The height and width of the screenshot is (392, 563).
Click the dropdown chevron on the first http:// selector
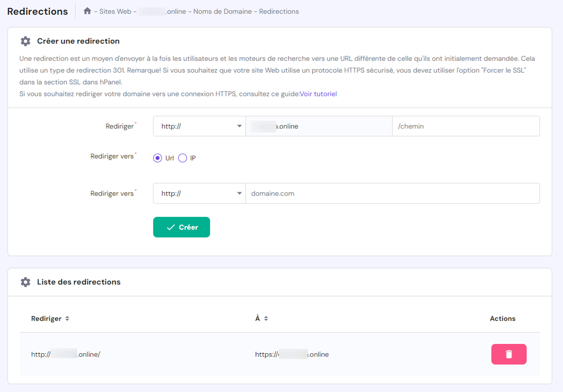(239, 126)
